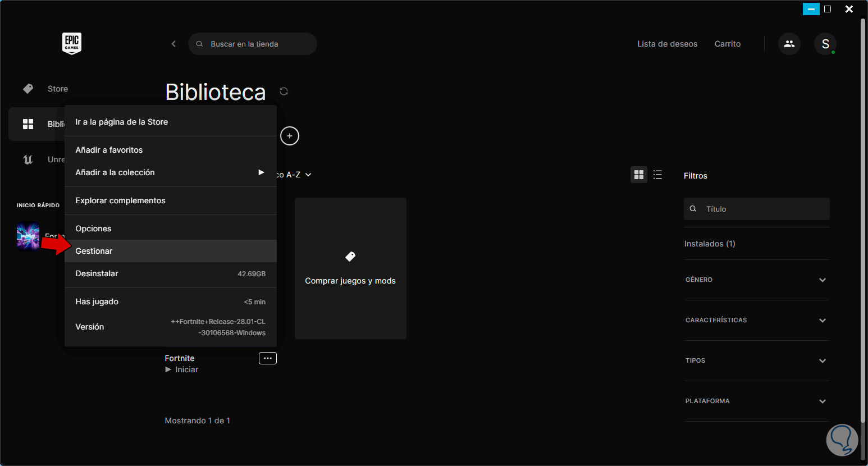
Task: Click Mostrando 1 de 1 text
Action: [198, 421]
